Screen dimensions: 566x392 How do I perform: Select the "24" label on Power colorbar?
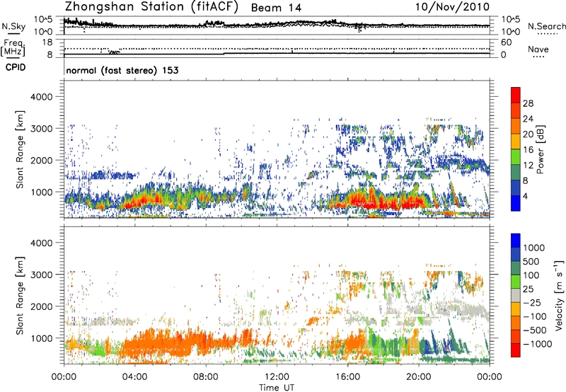(x=528, y=119)
